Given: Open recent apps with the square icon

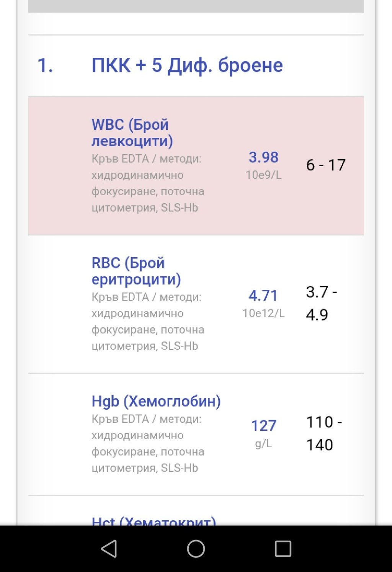Looking at the screenshot, I should (x=283, y=549).
